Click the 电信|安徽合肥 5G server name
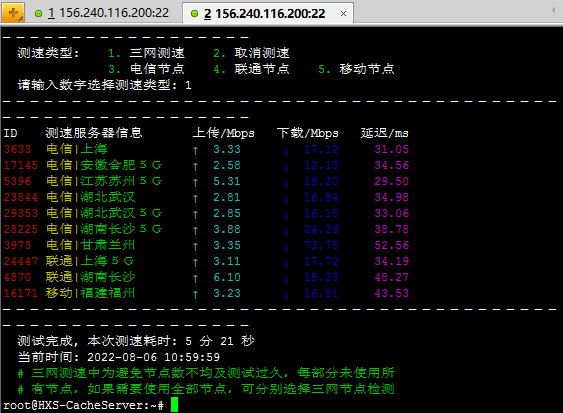The image size is (563, 413). 104,165
